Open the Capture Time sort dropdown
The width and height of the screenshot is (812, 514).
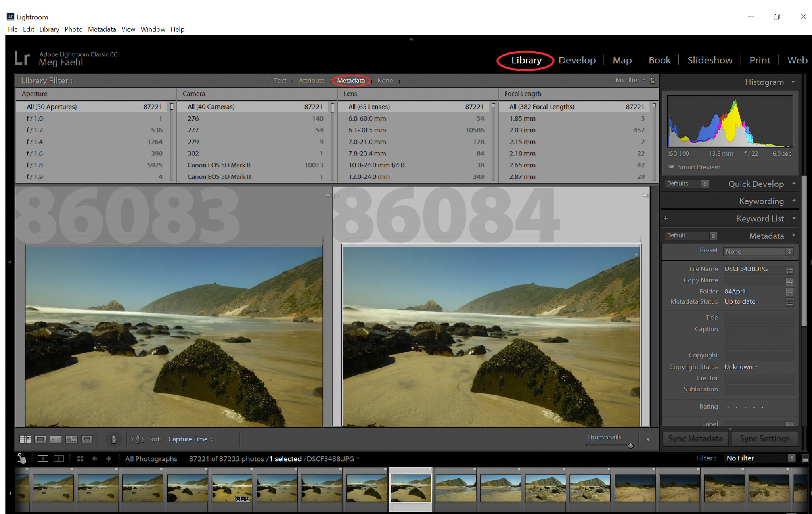[x=190, y=439]
